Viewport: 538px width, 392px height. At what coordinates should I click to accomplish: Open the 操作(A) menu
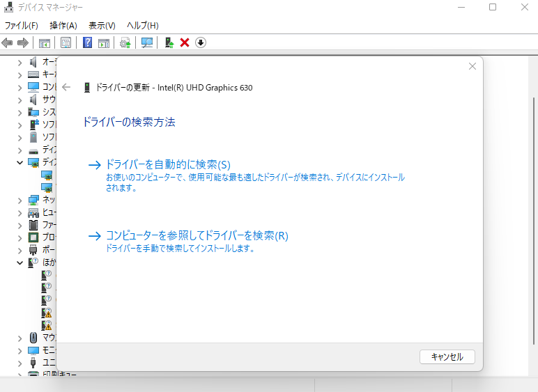pos(63,25)
